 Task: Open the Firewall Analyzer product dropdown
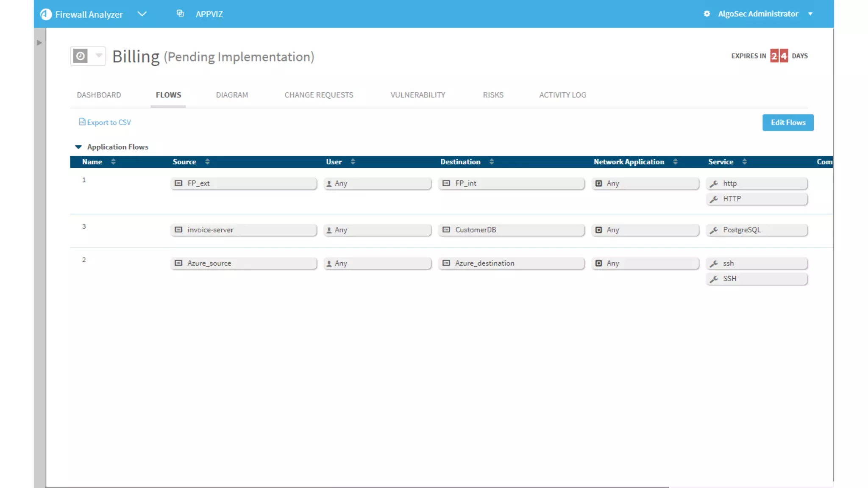pyautogui.click(x=142, y=14)
